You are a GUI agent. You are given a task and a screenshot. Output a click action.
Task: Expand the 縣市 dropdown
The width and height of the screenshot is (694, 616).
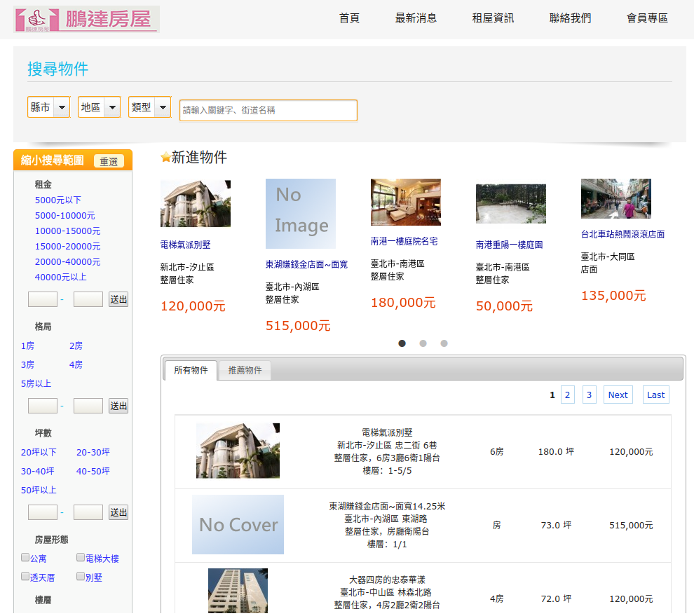click(x=48, y=107)
